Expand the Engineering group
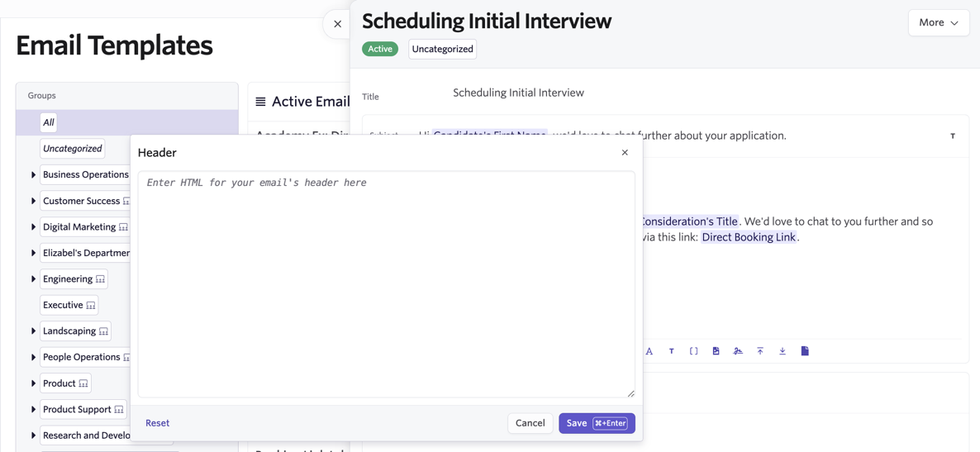Screen dimensions: 980x452 (x=33, y=278)
